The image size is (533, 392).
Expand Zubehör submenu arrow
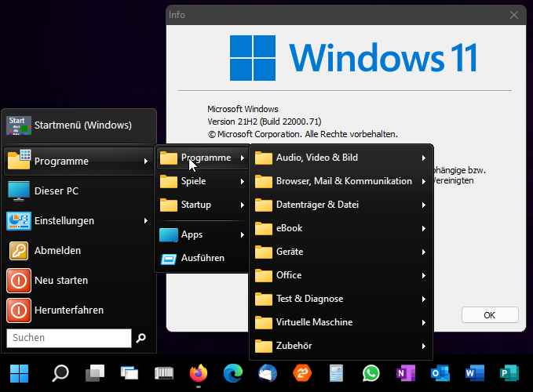tap(424, 347)
